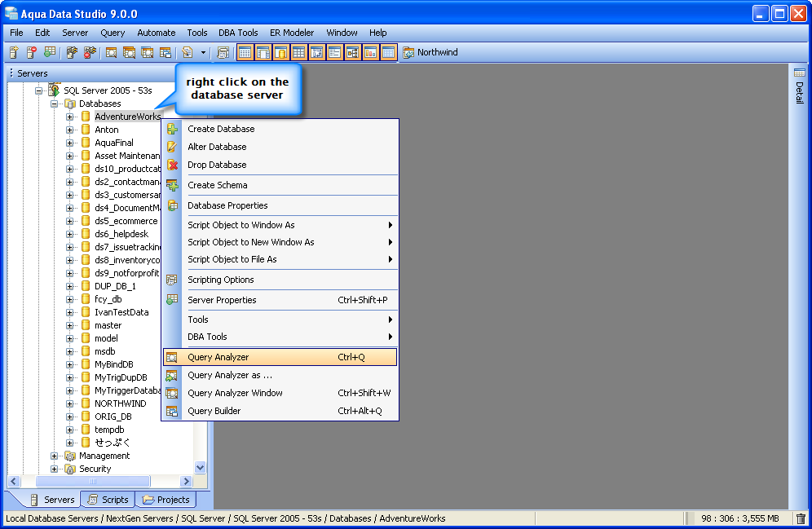Choose Create Schema in context menu

tap(280, 185)
